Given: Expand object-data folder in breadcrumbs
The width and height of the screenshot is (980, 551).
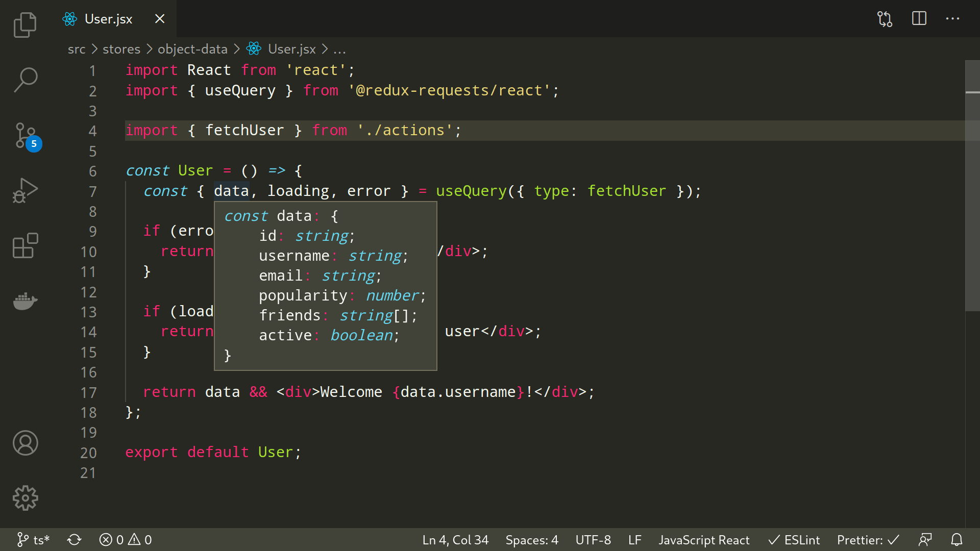Looking at the screenshot, I should point(192,49).
